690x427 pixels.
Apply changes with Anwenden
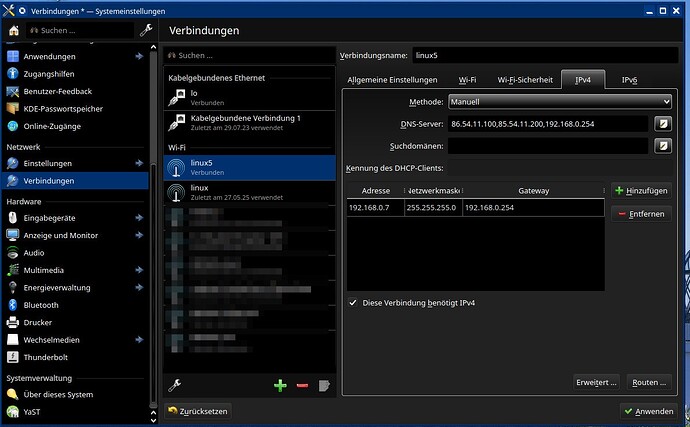649,411
